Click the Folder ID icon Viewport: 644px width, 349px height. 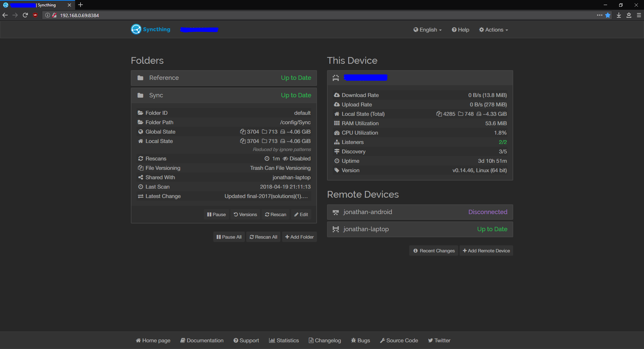pos(141,113)
